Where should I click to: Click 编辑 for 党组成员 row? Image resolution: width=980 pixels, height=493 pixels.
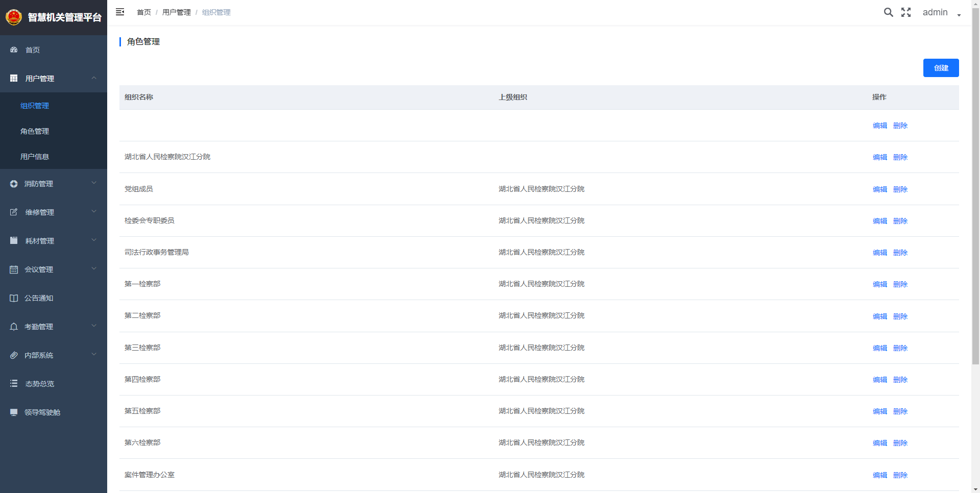coord(879,189)
